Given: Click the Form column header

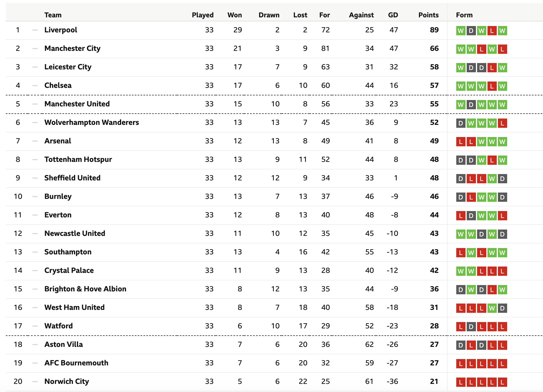Looking at the screenshot, I should point(464,15).
